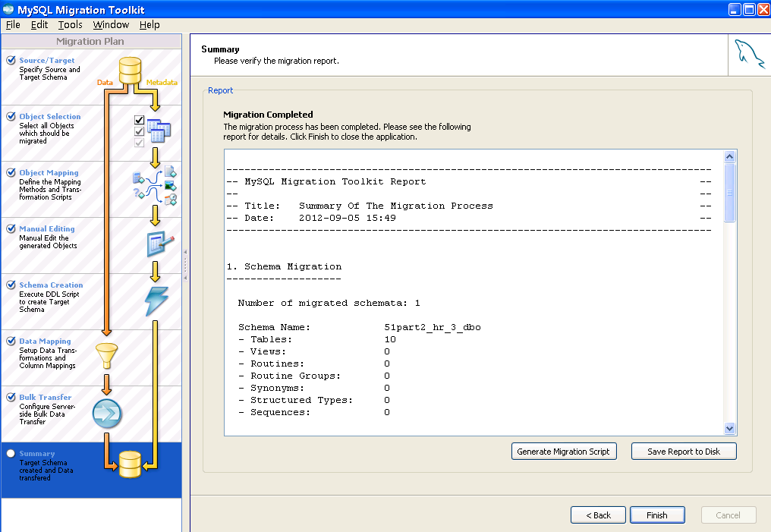This screenshot has width=771, height=532.
Task: Select the Data Mapping step title
Action: (x=45, y=341)
